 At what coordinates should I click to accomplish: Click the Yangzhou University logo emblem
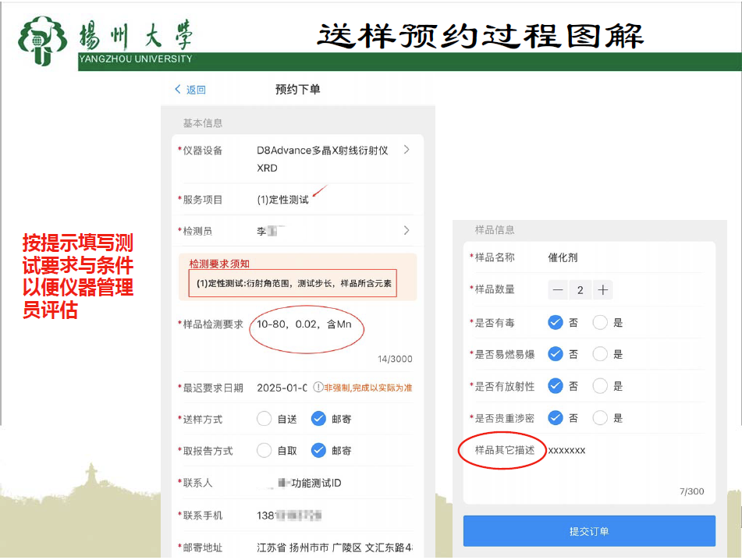[x=44, y=41]
